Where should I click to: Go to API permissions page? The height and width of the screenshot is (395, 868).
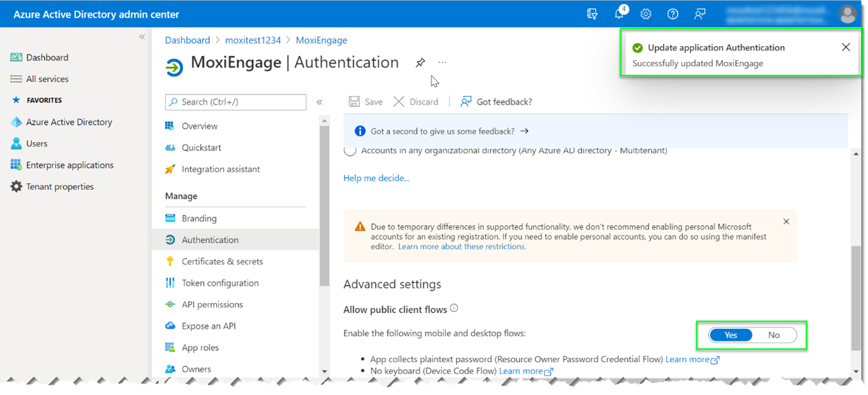point(212,305)
